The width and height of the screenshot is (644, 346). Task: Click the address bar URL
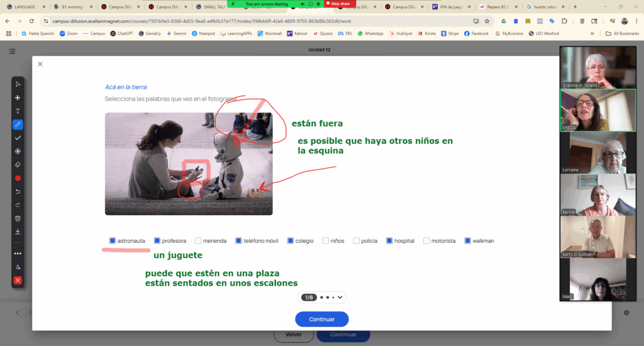point(201,21)
